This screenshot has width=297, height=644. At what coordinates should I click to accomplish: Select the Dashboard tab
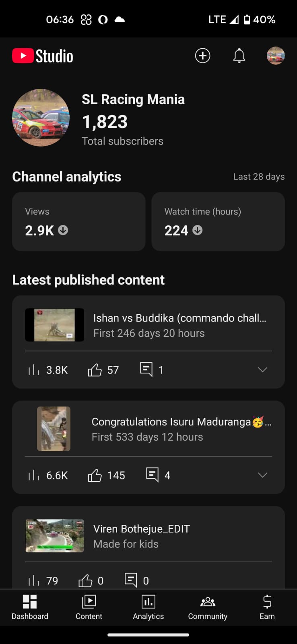pyautogui.click(x=30, y=607)
